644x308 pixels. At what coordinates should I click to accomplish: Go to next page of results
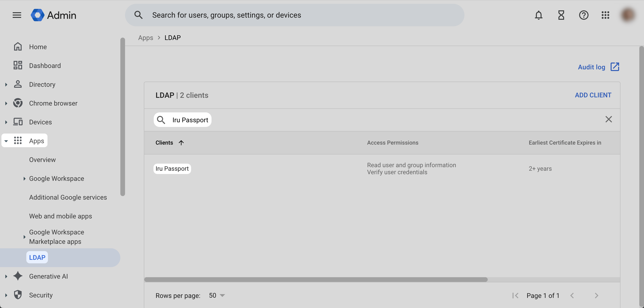coord(596,296)
